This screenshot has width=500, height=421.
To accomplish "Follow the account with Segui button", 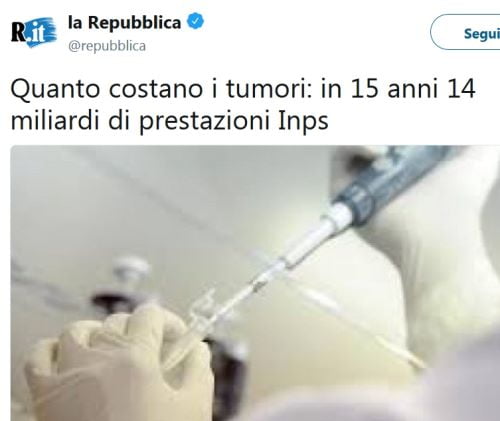I will click(465, 32).
